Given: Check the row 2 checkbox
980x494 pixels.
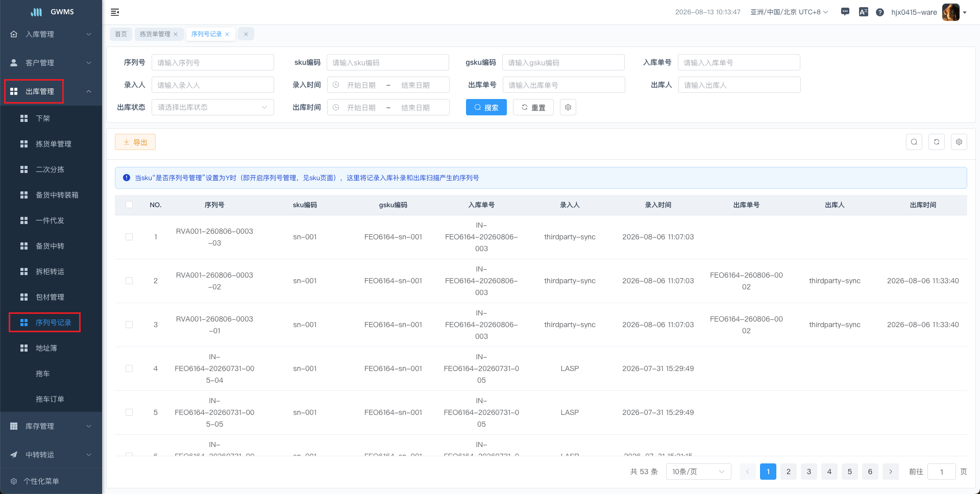Looking at the screenshot, I should (x=129, y=281).
